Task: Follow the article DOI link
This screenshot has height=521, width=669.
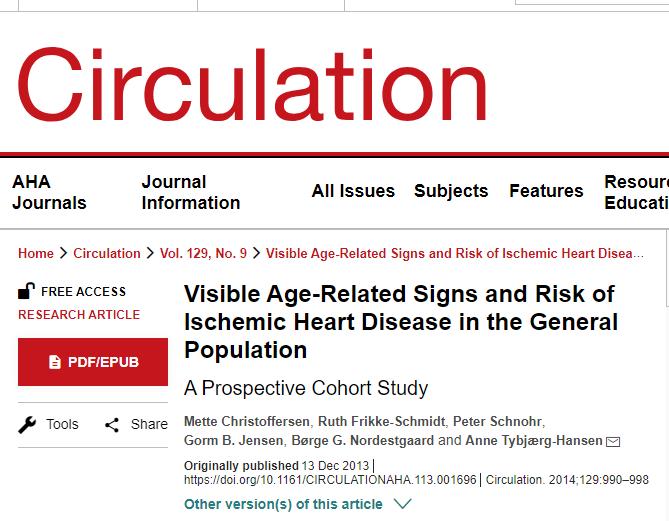Action: pyautogui.click(x=332, y=480)
